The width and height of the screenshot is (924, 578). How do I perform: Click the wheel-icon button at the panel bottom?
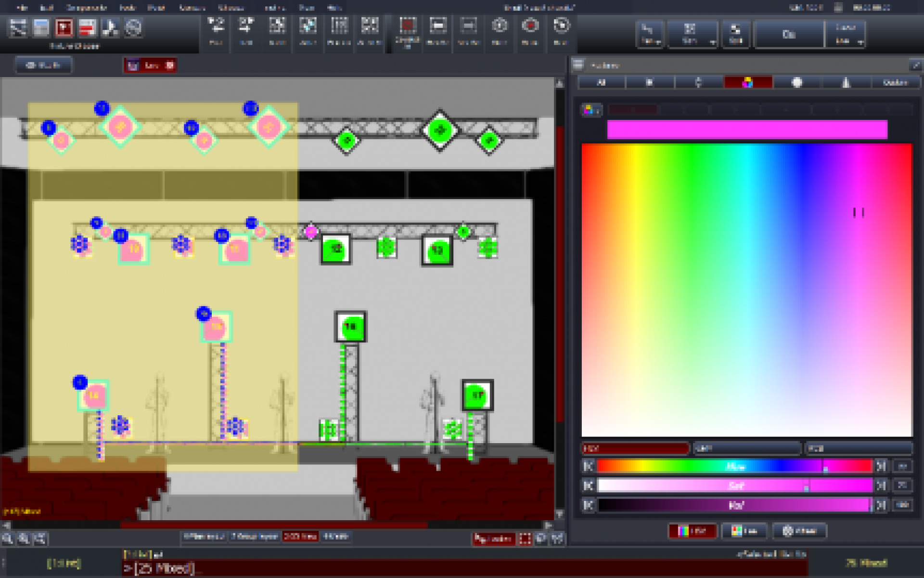[x=799, y=531]
